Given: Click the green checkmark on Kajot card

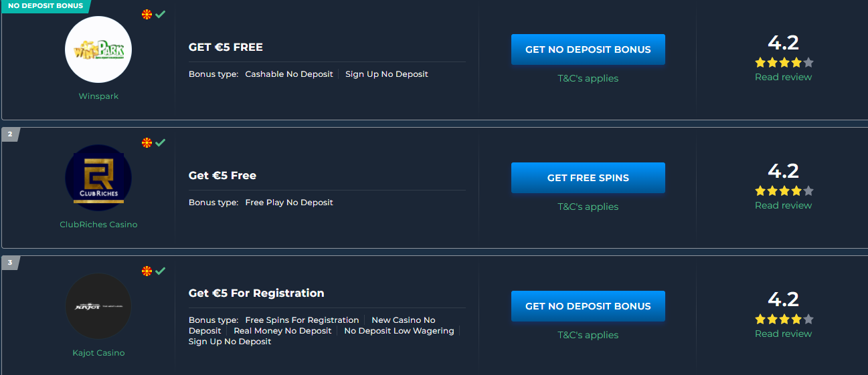Looking at the screenshot, I should (161, 271).
